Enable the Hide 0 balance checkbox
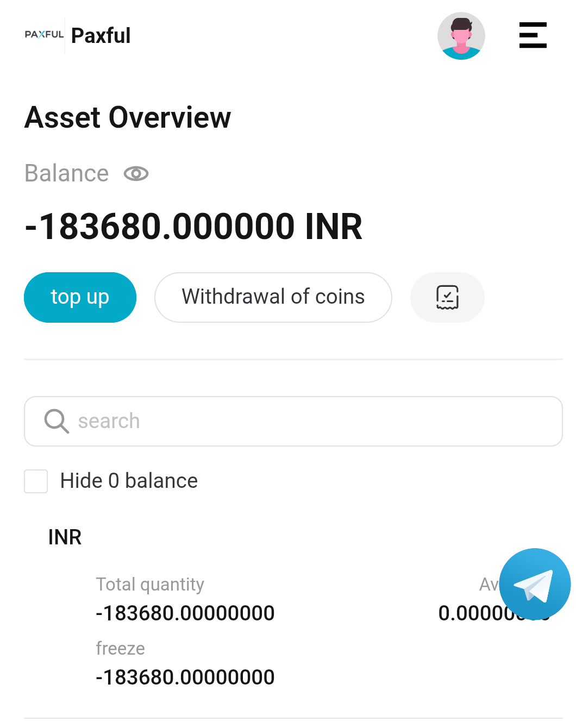The width and height of the screenshot is (576, 728). pos(36,481)
